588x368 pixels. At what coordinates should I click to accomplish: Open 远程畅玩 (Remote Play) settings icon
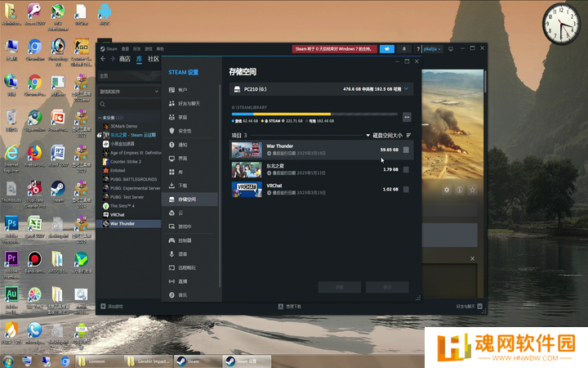tap(171, 267)
